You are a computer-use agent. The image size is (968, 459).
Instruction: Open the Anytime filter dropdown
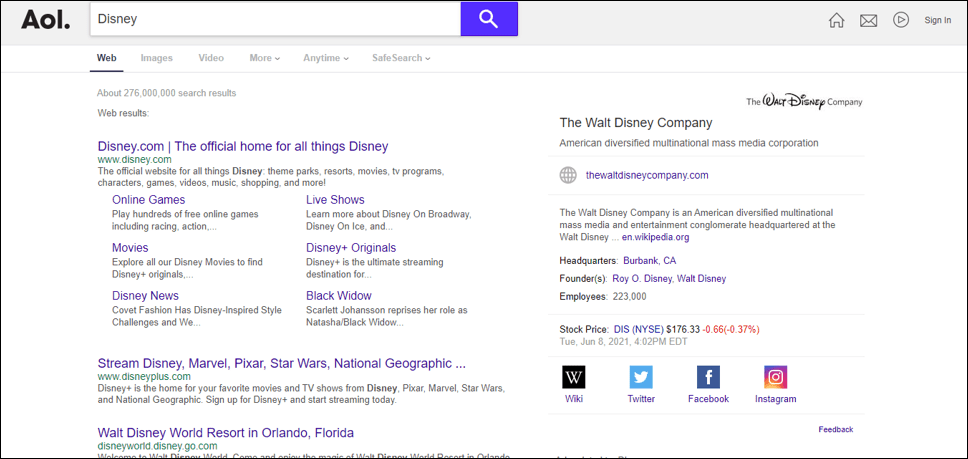tap(326, 58)
